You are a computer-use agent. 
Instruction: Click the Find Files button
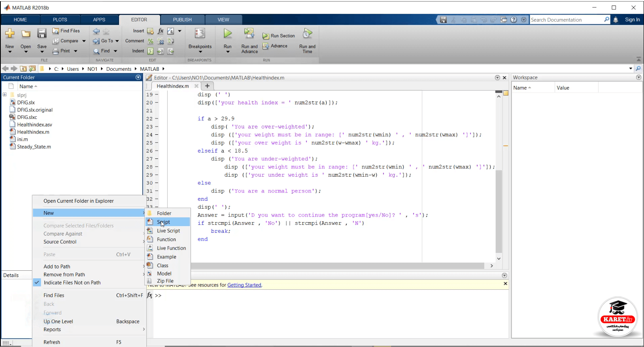pos(66,31)
